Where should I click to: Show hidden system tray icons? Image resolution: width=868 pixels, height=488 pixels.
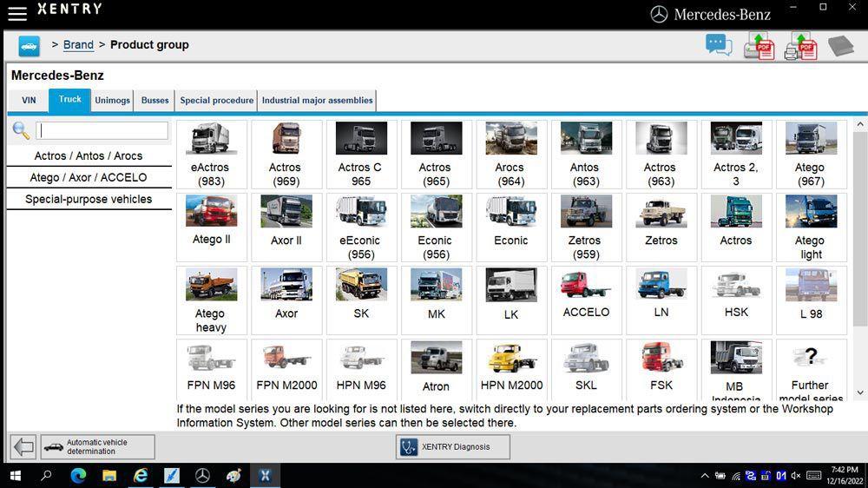(705, 476)
